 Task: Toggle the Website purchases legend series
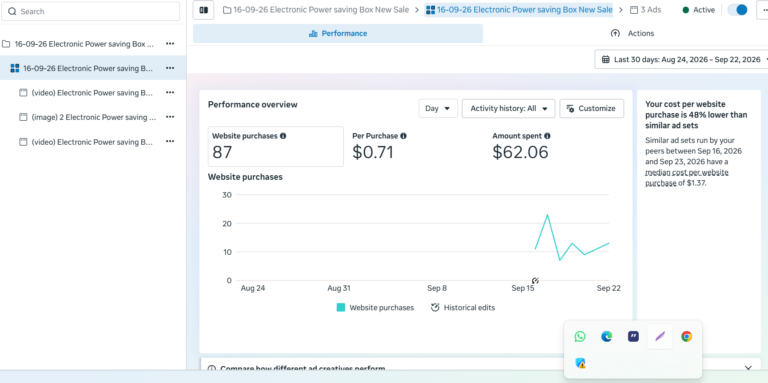click(x=375, y=308)
